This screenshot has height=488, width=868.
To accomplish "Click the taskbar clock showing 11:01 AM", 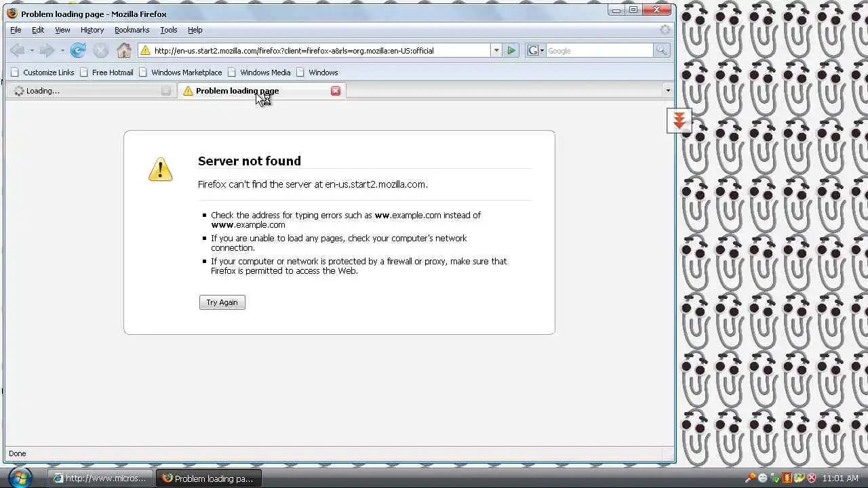I will tap(840, 479).
